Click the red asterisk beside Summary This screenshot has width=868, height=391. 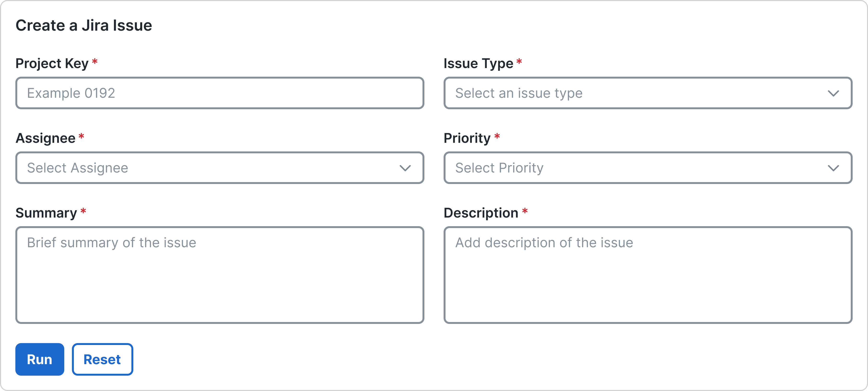click(84, 212)
